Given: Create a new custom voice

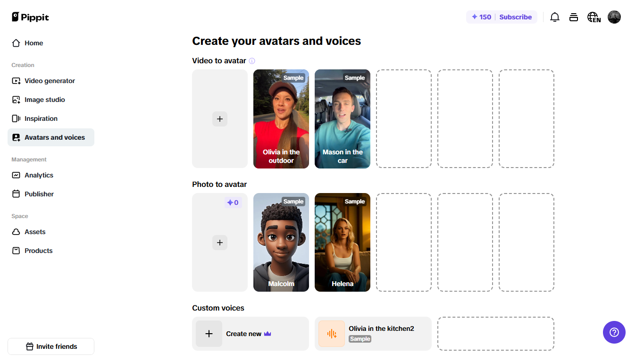Looking at the screenshot, I should pos(250,333).
